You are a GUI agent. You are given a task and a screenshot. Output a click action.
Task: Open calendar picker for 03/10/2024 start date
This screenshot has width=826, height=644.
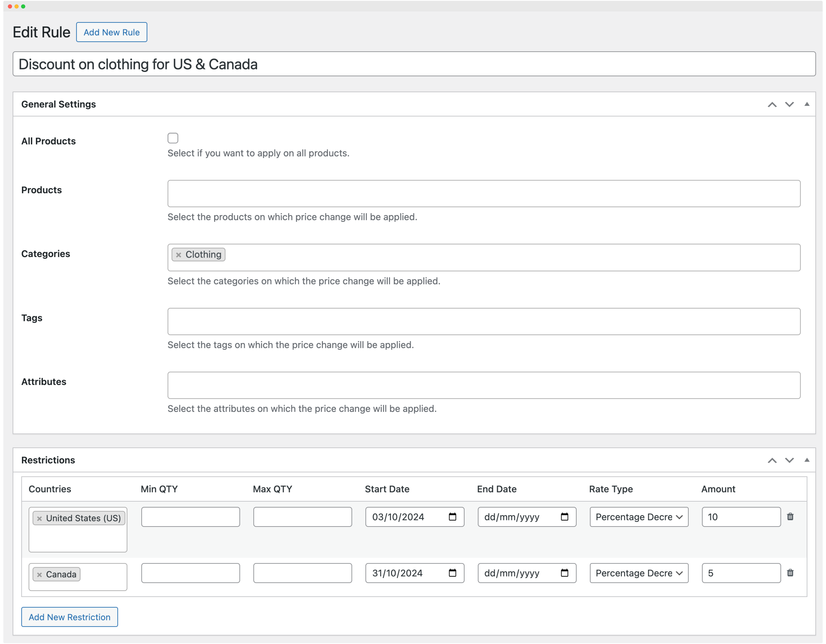tap(452, 517)
